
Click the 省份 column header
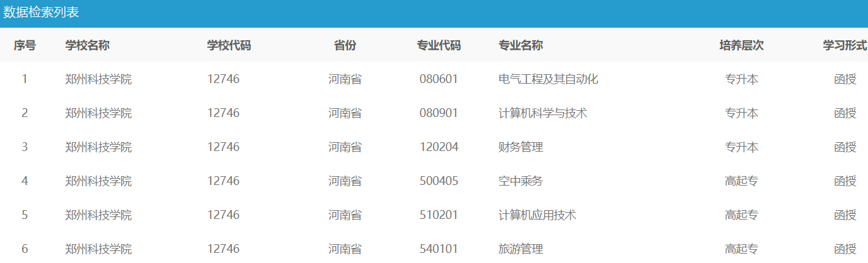[x=345, y=45]
